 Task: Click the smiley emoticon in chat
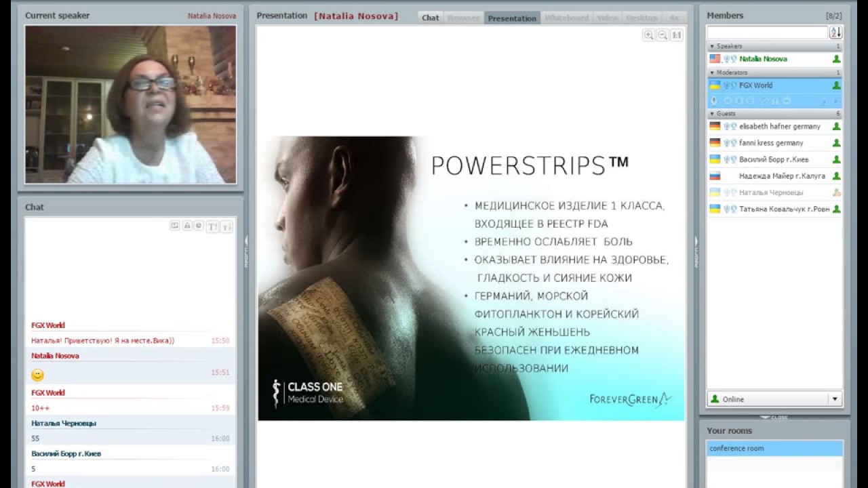(37, 375)
